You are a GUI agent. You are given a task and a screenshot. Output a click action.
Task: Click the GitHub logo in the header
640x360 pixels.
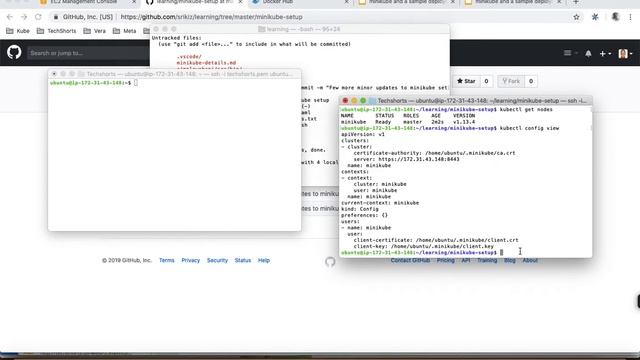click(14, 52)
